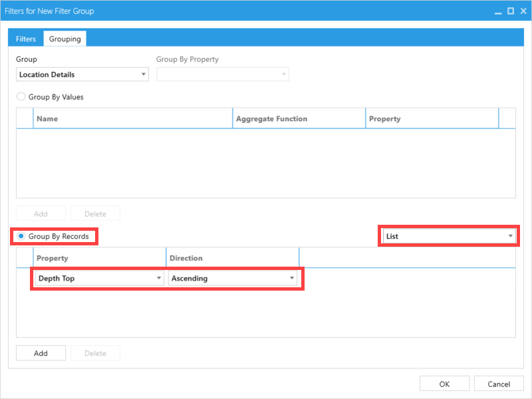The image size is (532, 399).
Task: Open the Group dropdown showing Location Details
Action: point(82,74)
